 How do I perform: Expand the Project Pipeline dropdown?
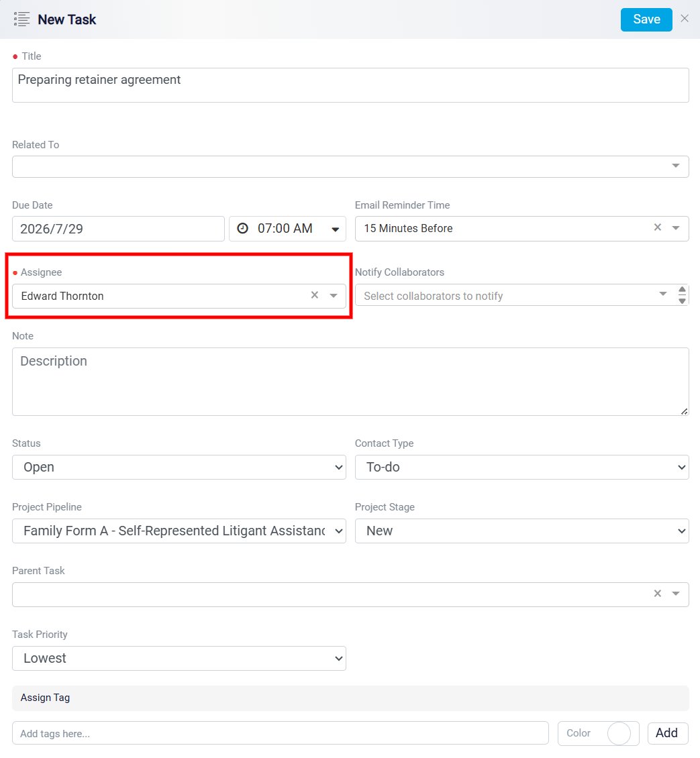click(179, 531)
